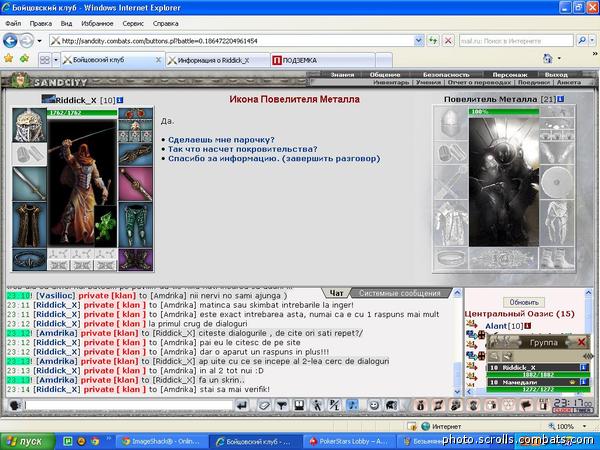Image resolution: width=600 pixels, height=450 pixels.
Task: Open the Файл menu
Action: pyautogui.click(x=13, y=23)
